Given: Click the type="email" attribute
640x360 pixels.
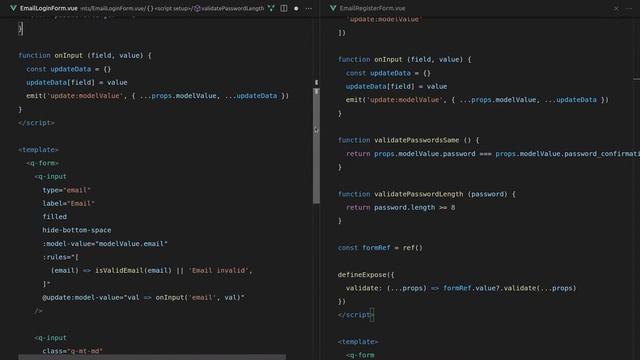Looking at the screenshot, I should click(x=67, y=190).
